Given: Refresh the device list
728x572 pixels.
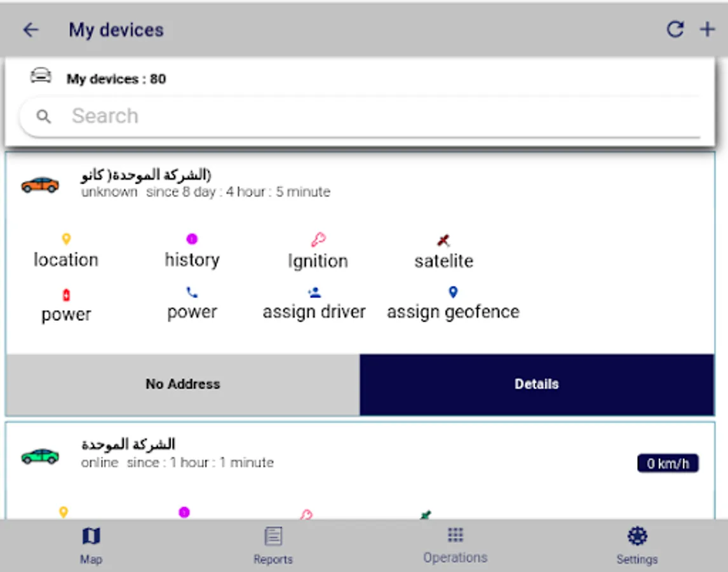Looking at the screenshot, I should (675, 29).
